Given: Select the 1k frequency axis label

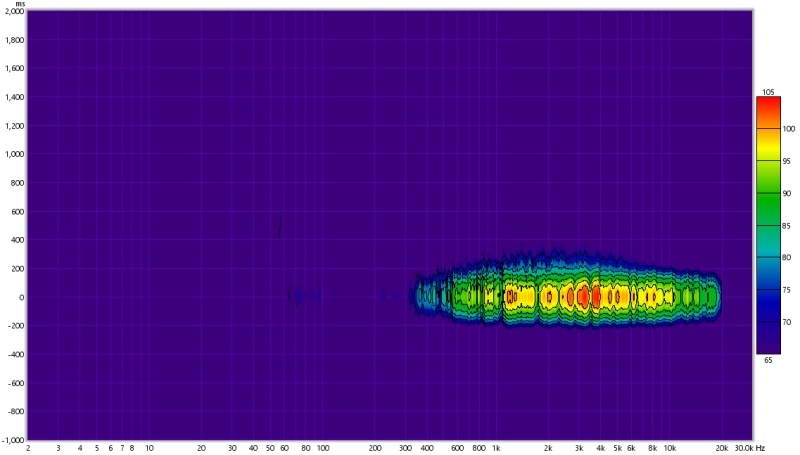Looking at the screenshot, I should coord(496,448).
